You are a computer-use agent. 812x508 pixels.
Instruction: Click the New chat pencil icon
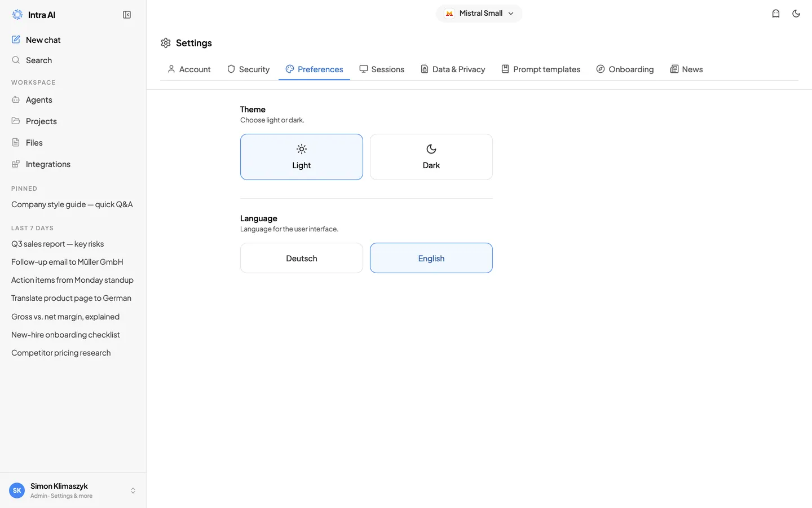pos(16,40)
